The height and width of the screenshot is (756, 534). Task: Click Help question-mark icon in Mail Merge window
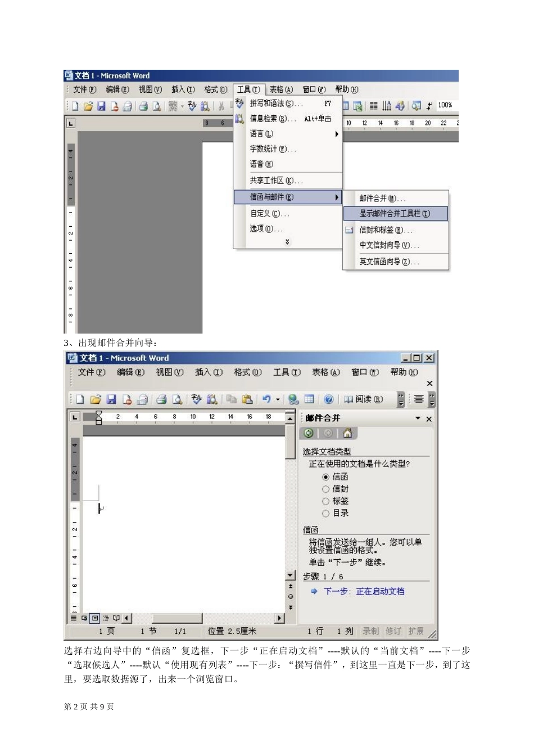coord(329,399)
